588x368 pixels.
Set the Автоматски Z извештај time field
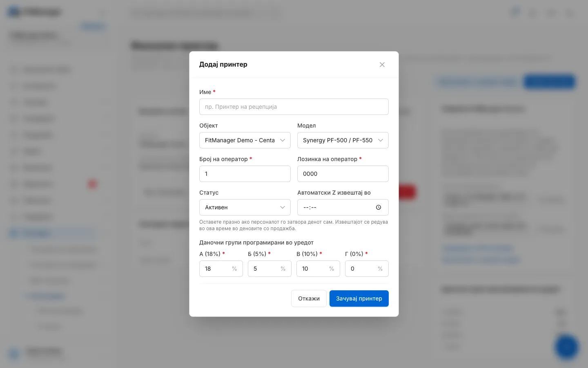(x=343, y=207)
